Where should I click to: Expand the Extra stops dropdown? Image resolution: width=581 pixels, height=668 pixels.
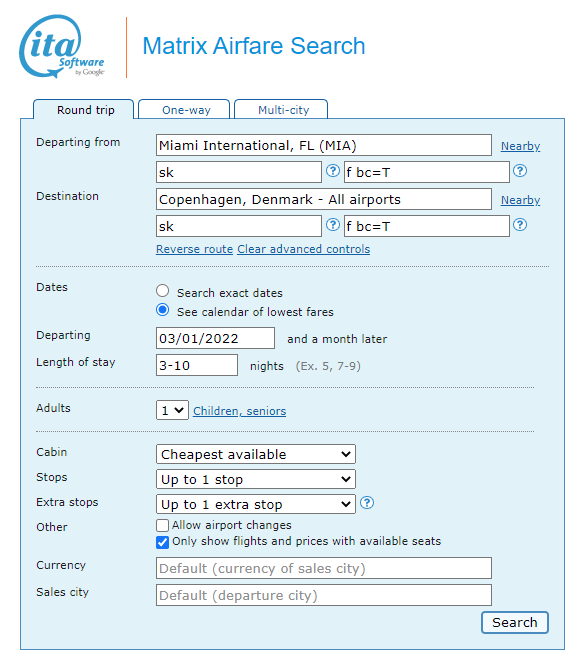[256, 504]
